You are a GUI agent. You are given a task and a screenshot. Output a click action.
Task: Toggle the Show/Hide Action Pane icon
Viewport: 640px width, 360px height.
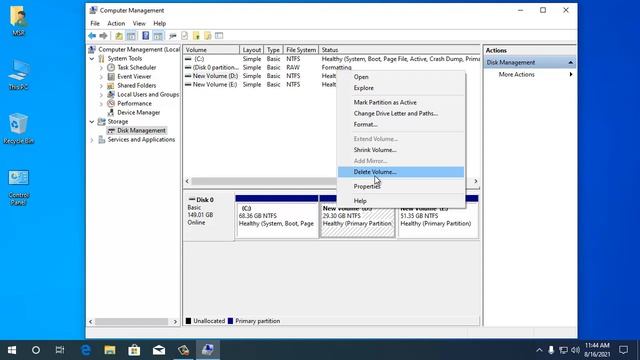pyautogui.click(x=158, y=36)
